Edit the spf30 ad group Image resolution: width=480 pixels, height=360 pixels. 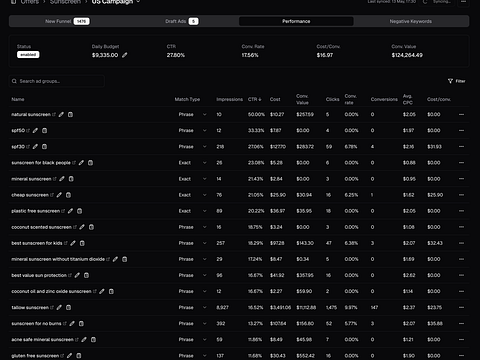(35, 146)
